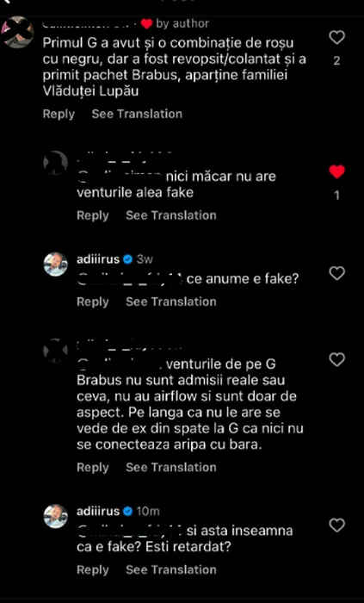
Task: Tap adiiirus username on the 10m comment
Action: [98, 512]
